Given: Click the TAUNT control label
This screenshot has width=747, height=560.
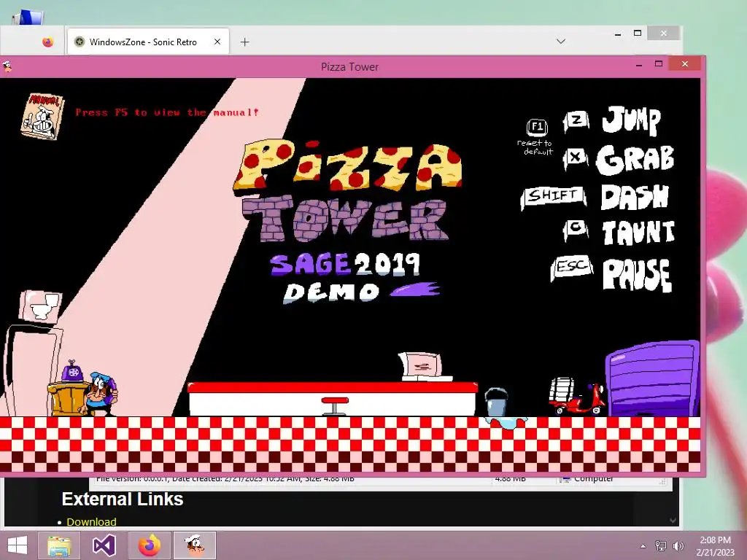Looking at the screenshot, I should [638, 233].
